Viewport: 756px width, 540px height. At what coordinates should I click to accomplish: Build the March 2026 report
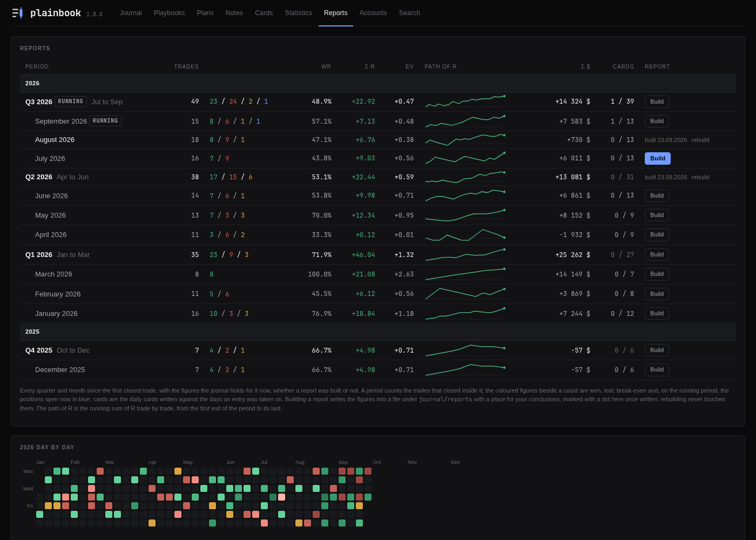[x=657, y=274]
